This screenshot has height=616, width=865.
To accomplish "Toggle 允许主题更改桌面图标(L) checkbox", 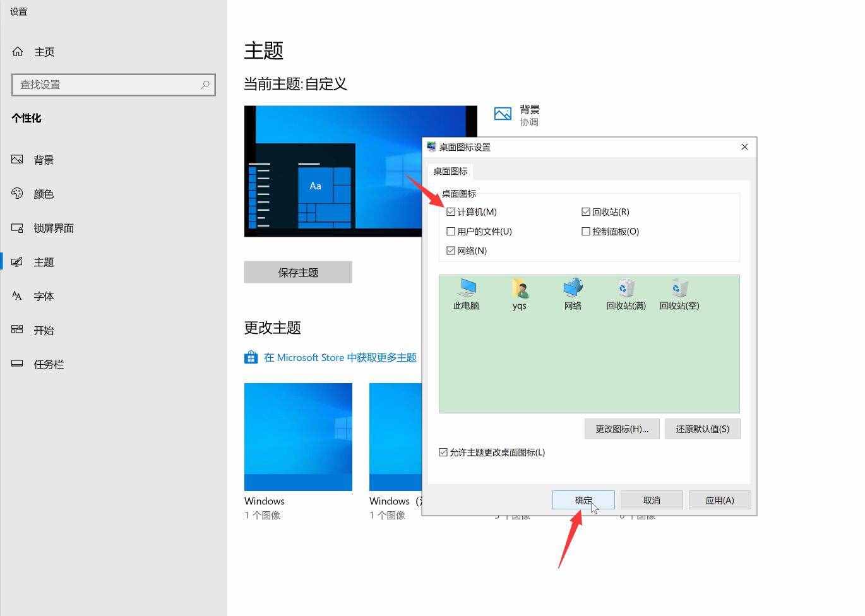I will (x=443, y=453).
